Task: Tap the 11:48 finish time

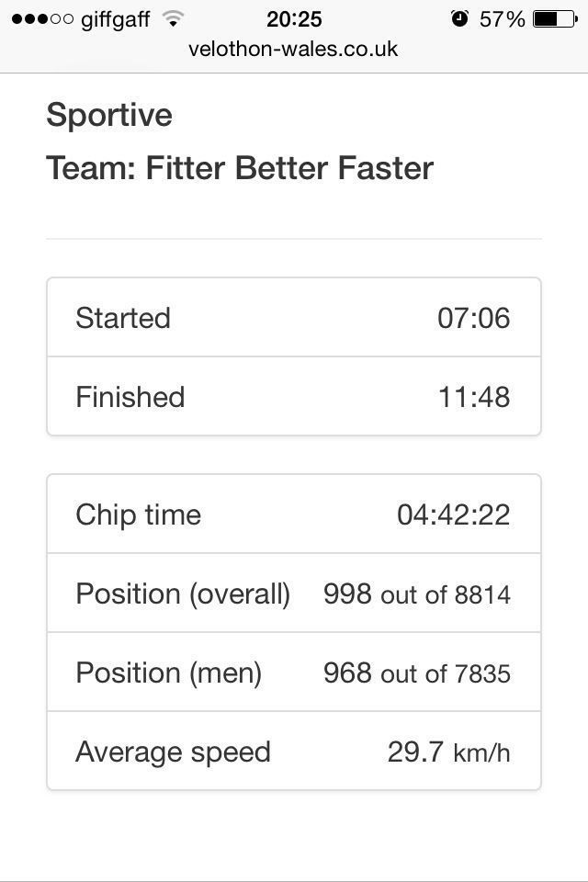Action: [x=473, y=397]
